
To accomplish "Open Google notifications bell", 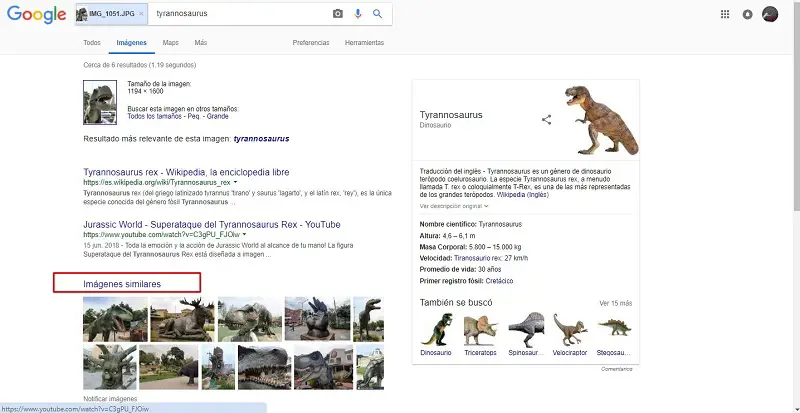I will coord(747,14).
